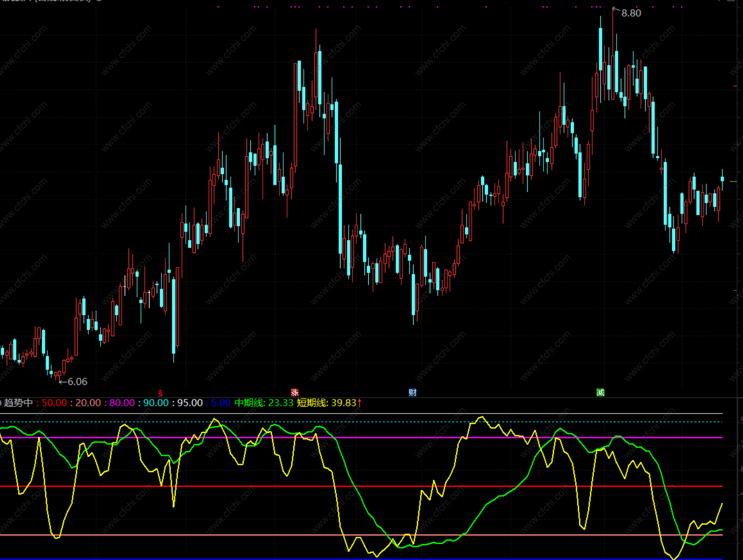
Task: Click the 20.00 indicator value
Action: tap(88, 403)
